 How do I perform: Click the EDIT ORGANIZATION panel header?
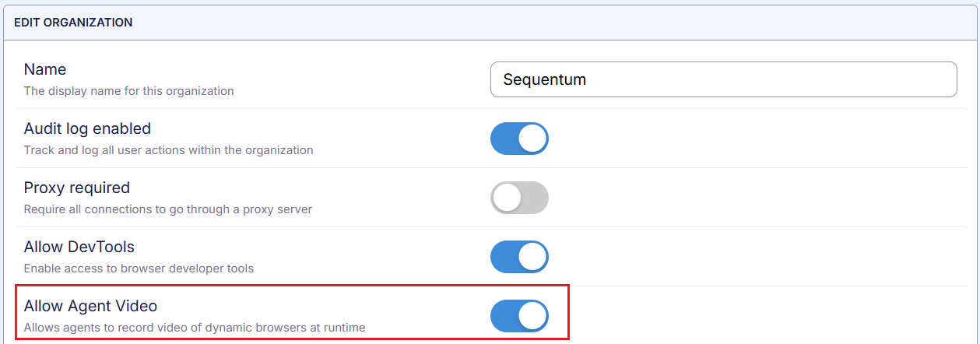(x=73, y=23)
